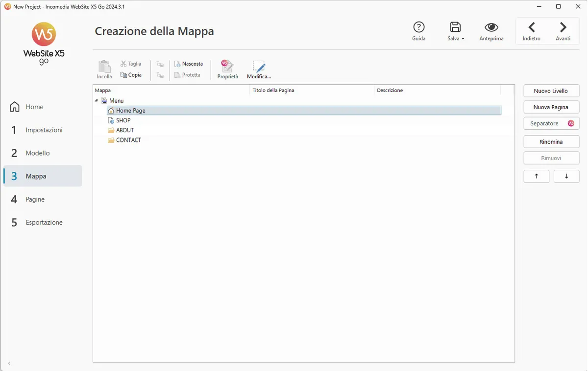Image resolution: width=588 pixels, height=371 pixels.
Task: Open the Salva dropdown arrow
Action: (463, 39)
